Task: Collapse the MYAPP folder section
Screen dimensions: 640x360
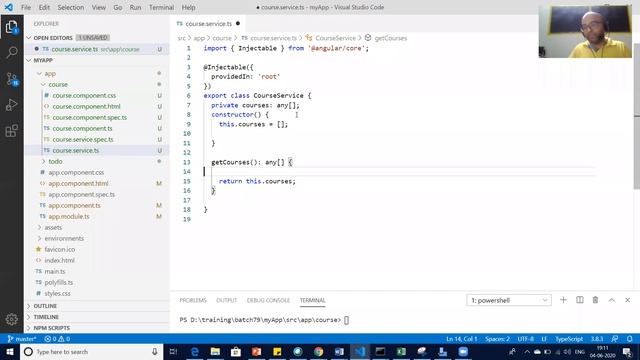Action: pos(29,60)
